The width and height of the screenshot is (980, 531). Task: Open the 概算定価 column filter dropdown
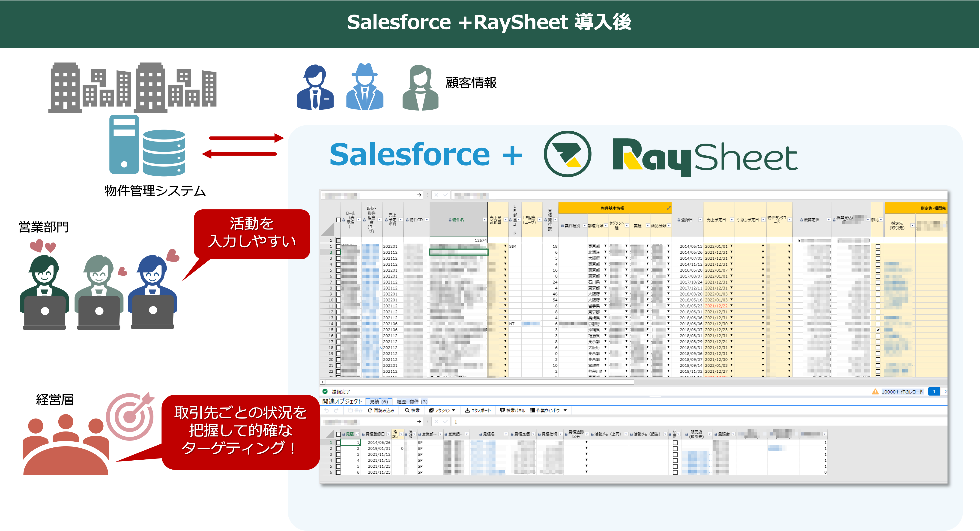click(x=829, y=220)
